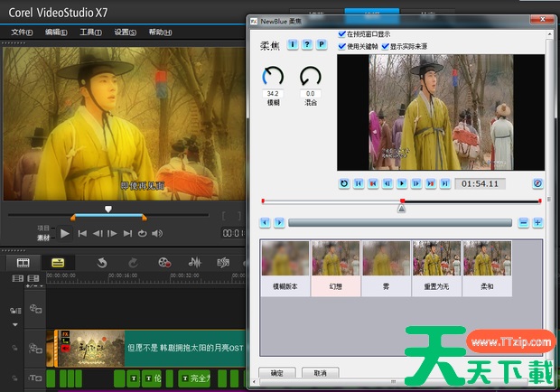Click the left arrow beside zoom scrollbar
Image resolution: width=560 pixels, height=392 pixels.
point(265,223)
